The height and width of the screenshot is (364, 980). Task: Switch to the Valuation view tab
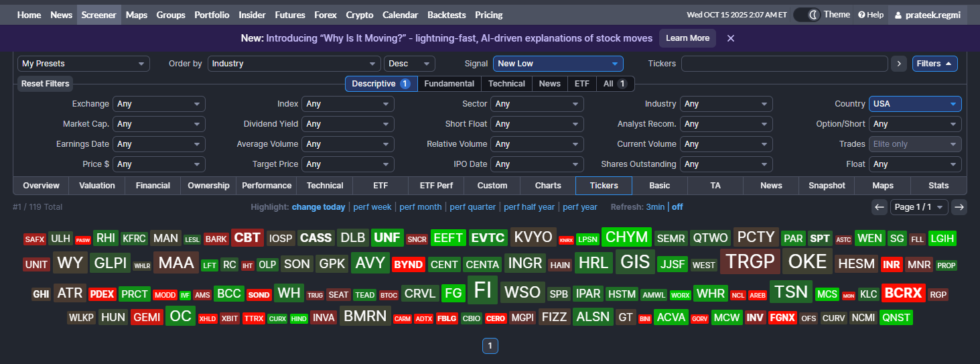click(97, 186)
